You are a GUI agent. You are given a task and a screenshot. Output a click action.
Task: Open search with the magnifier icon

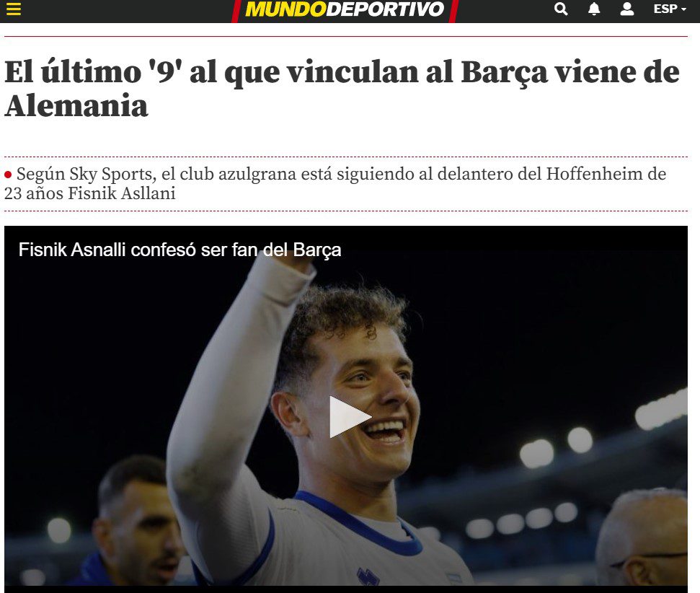point(561,9)
